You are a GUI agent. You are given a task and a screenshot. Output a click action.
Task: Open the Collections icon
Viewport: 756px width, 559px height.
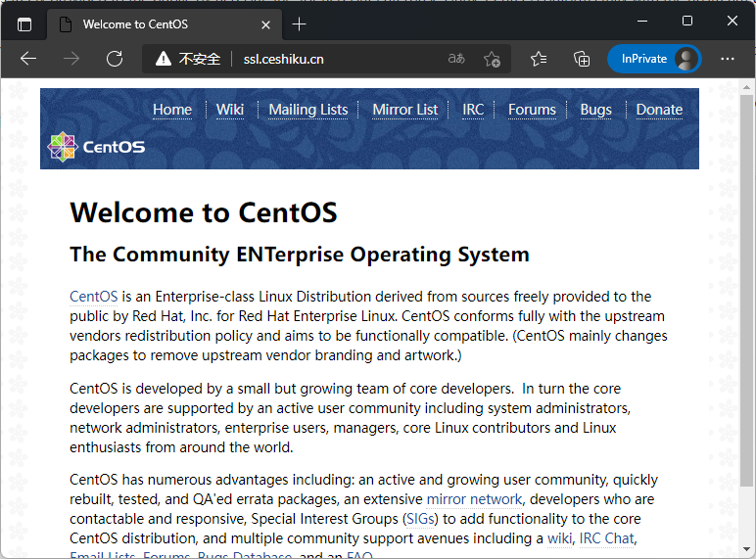[x=582, y=59]
